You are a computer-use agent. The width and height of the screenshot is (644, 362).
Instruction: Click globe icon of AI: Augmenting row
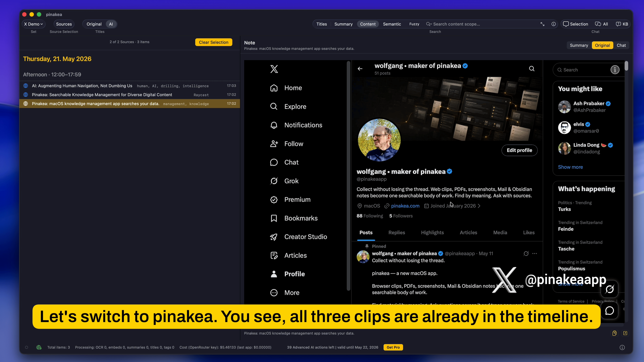point(25,86)
